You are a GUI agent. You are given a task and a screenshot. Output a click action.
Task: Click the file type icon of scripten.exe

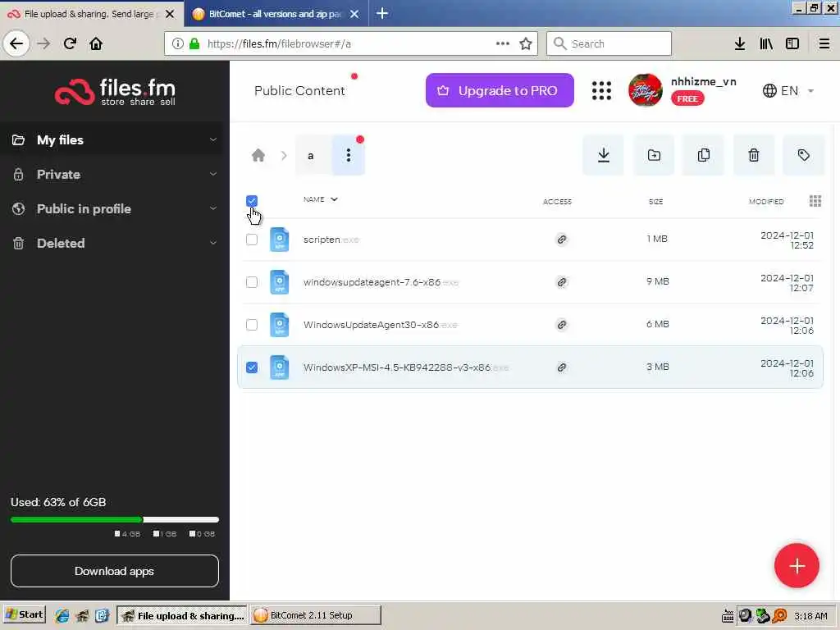pos(279,240)
